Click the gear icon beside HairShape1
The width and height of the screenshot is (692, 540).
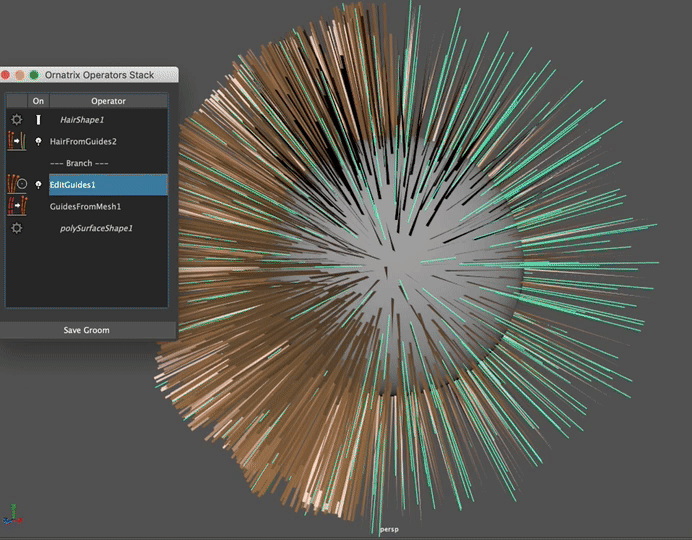coord(17,120)
